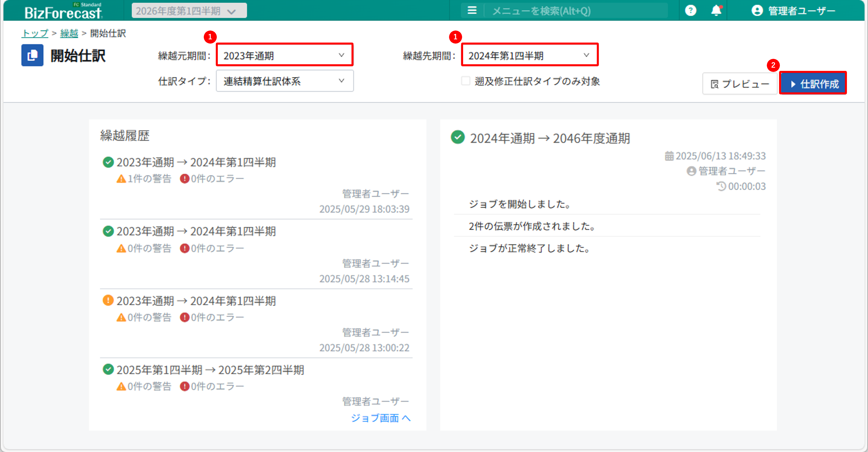This screenshot has width=868, height=452.
Task: Click the hamburger menu icon
Action: (x=472, y=11)
